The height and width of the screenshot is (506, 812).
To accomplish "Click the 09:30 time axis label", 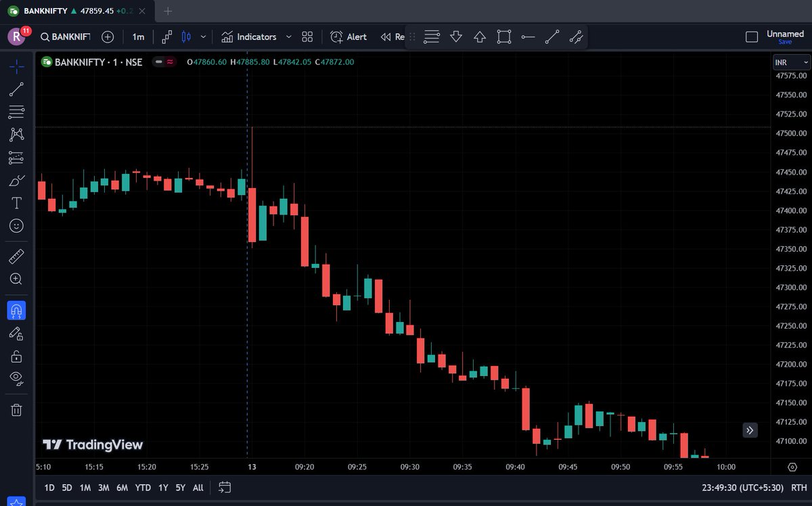I will tap(410, 467).
